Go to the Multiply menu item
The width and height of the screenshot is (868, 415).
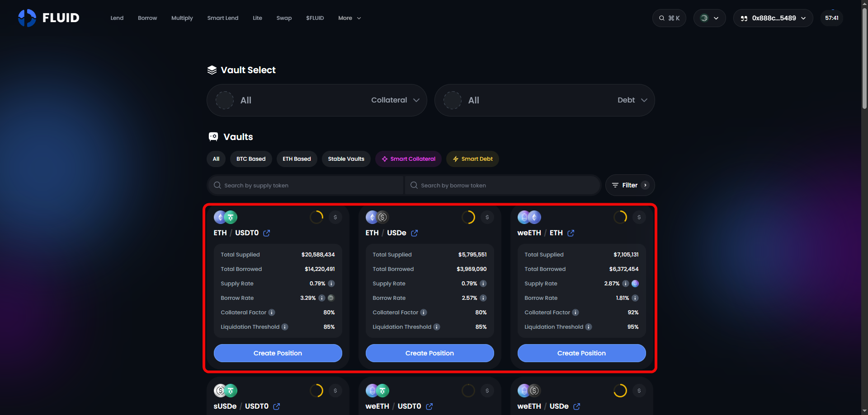[x=182, y=18]
